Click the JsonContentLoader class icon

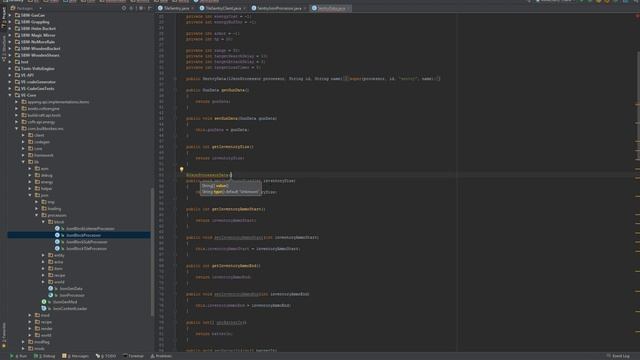[x=44, y=309]
